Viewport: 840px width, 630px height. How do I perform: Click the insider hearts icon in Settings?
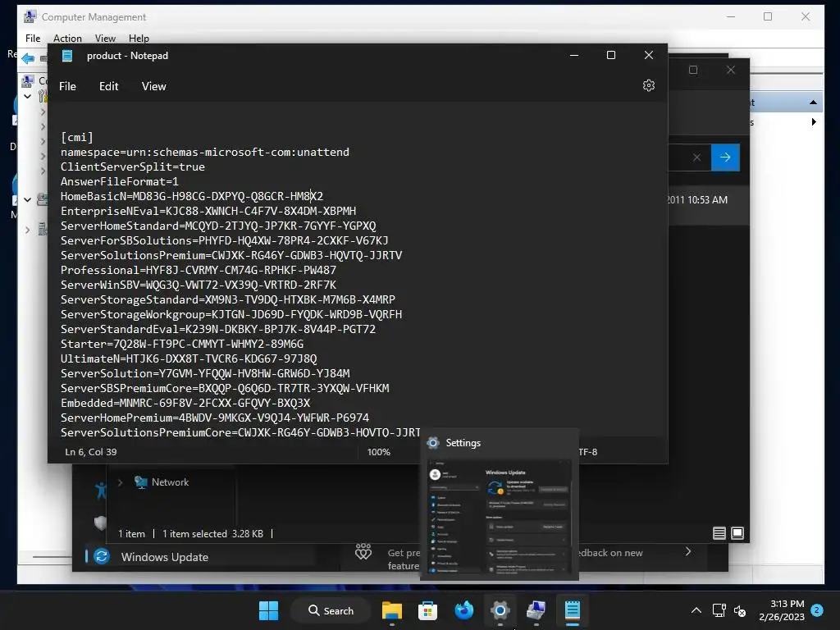pos(363,551)
